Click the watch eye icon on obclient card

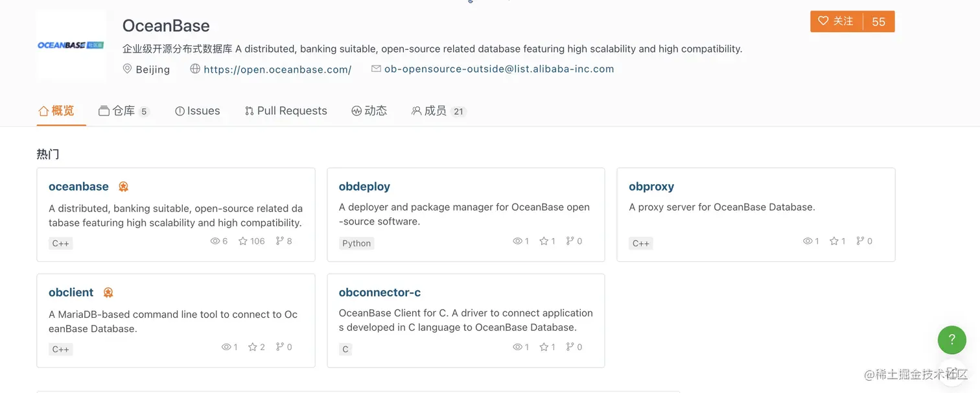click(x=226, y=347)
